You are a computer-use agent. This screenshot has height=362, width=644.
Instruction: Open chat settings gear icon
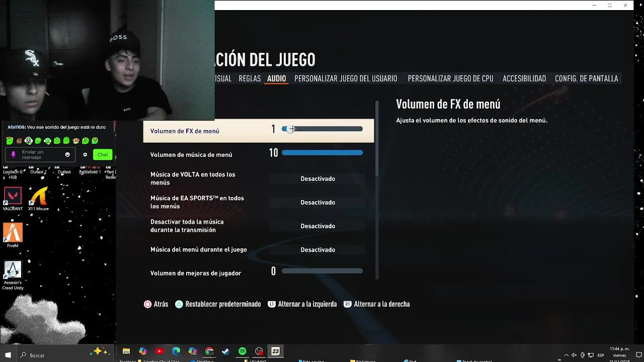(85, 154)
